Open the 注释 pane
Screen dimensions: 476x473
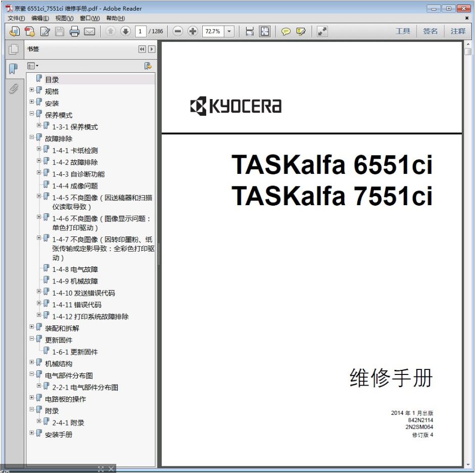click(458, 31)
